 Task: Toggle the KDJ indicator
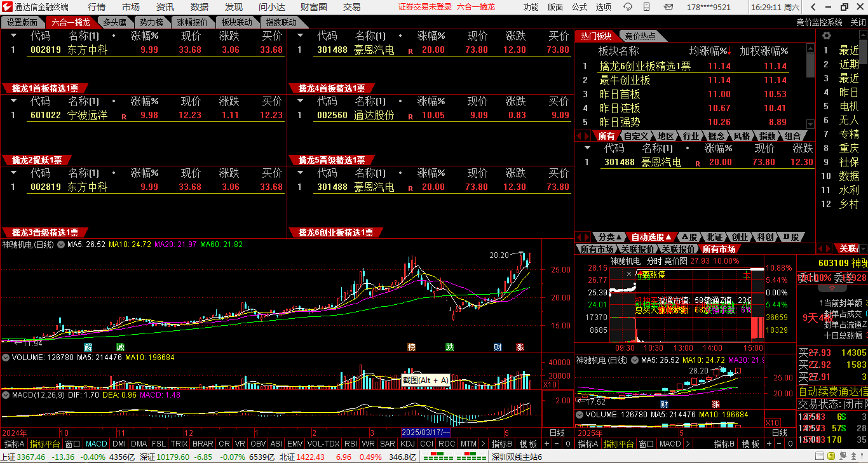click(x=407, y=444)
